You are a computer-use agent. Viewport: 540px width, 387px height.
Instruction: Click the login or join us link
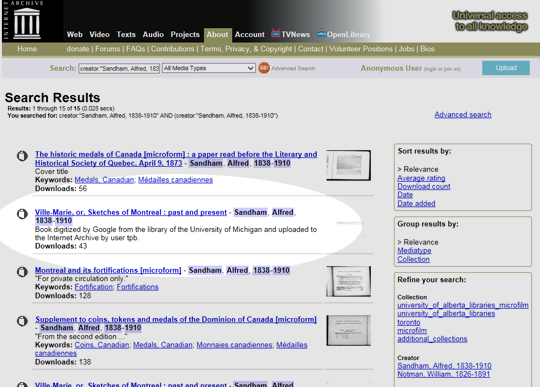(x=442, y=69)
